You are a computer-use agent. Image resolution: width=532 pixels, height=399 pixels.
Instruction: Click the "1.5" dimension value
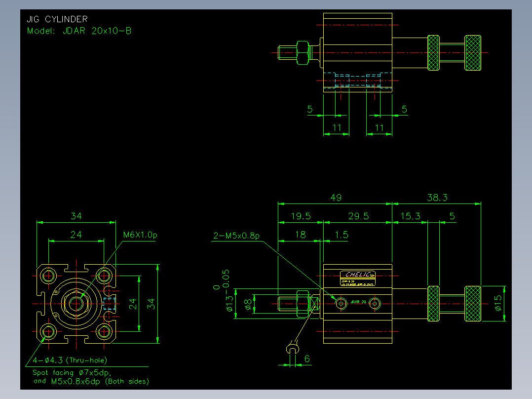click(342, 235)
